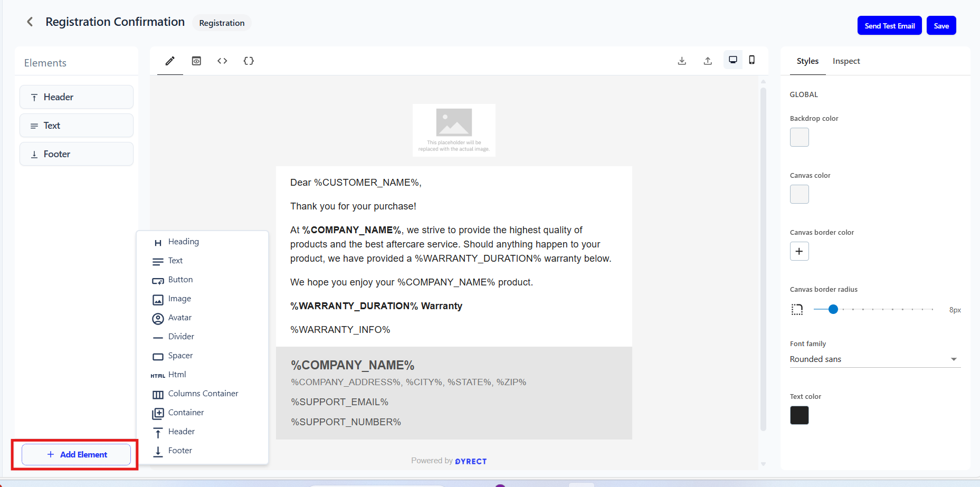Click the upload template icon
This screenshot has height=487, width=980.
pyautogui.click(x=708, y=61)
